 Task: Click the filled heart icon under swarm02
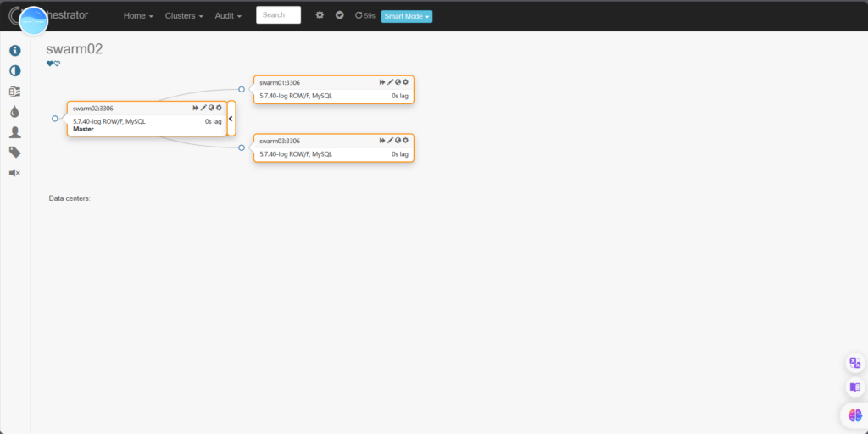click(50, 64)
